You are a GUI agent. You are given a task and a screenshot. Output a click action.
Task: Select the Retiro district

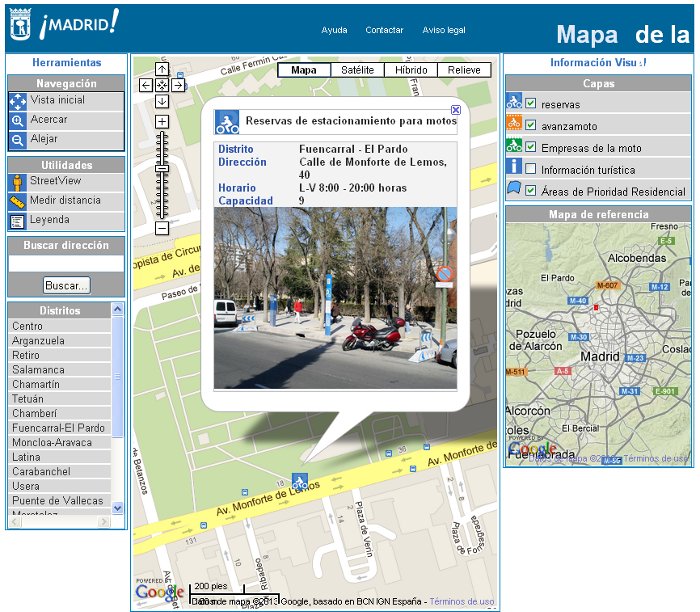coord(60,355)
